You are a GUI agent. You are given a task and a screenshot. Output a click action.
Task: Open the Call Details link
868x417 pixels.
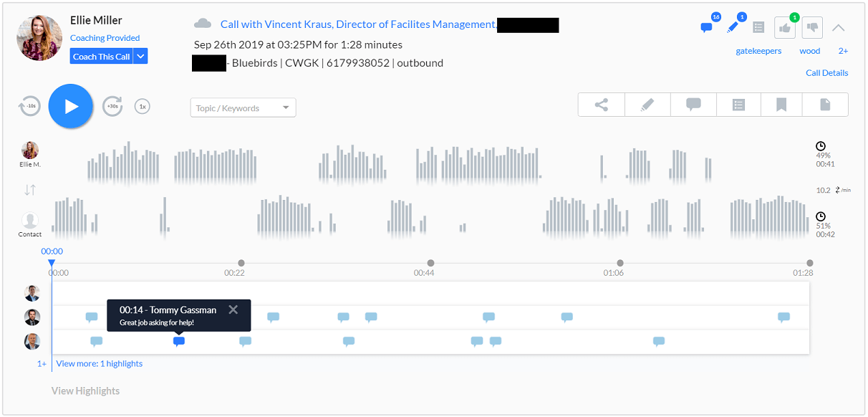(826, 72)
